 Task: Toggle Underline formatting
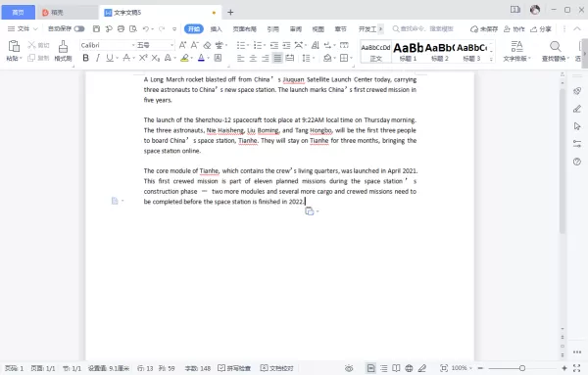click(x=110, y=58)
